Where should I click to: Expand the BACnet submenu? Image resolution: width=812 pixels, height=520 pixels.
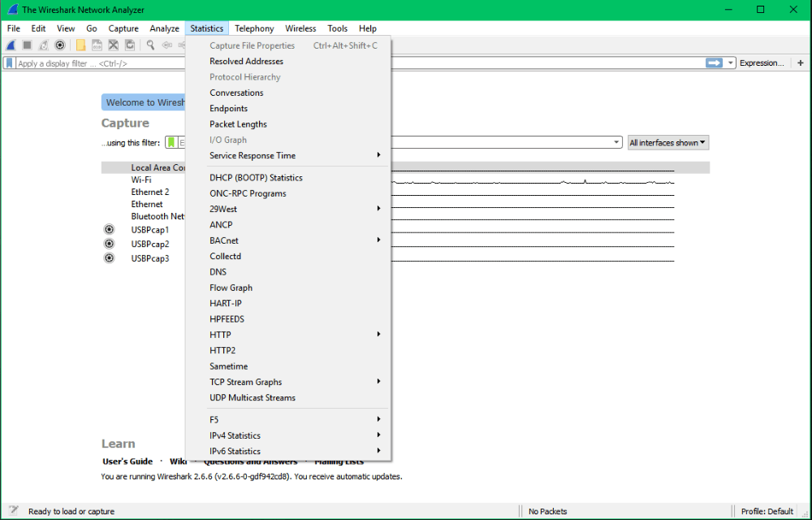pyautogui.click(x=378, y=240)
